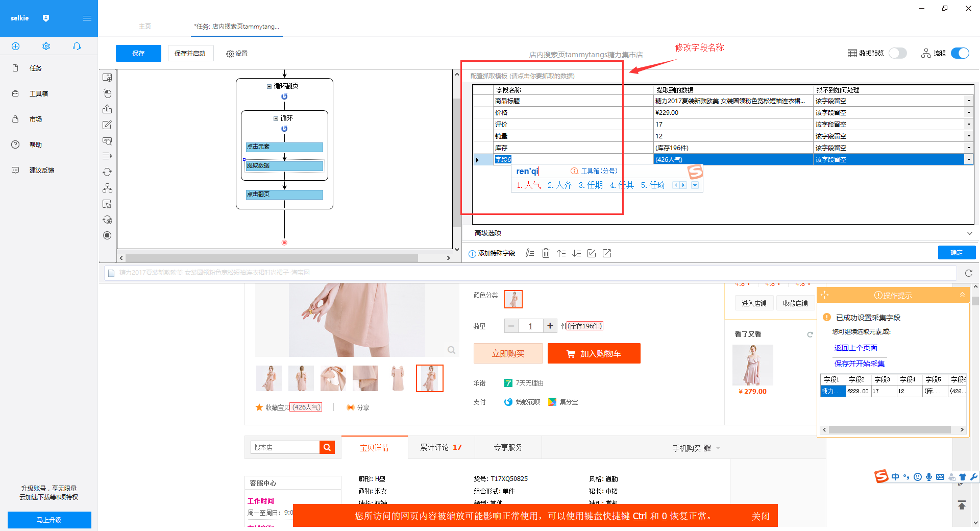Click the 返回上个页面 link
Viewport: 980px width, 531px height.
click(855, 348)
